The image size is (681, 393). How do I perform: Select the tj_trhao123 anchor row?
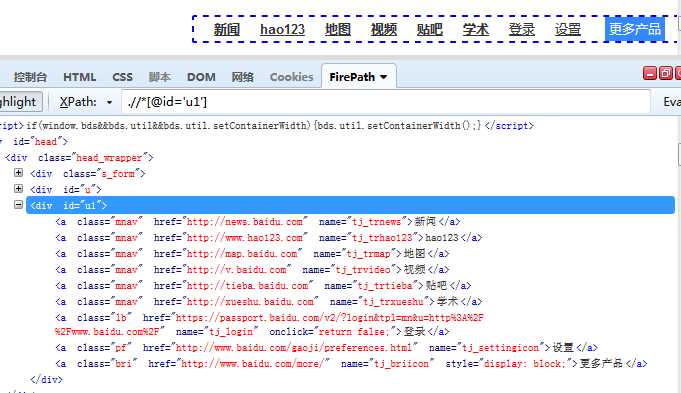(x=269, y=238)
